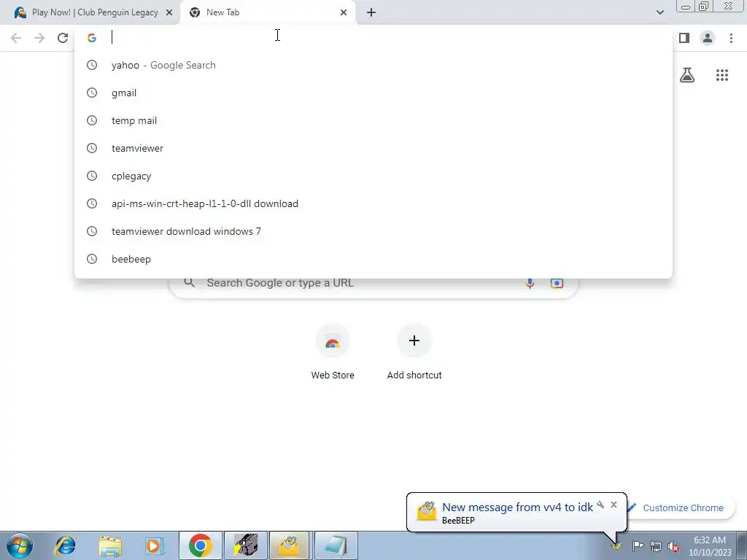The image size is (747, 560).
Task: Open Windows Media Player on taskbar
Action: pos(154,545)
